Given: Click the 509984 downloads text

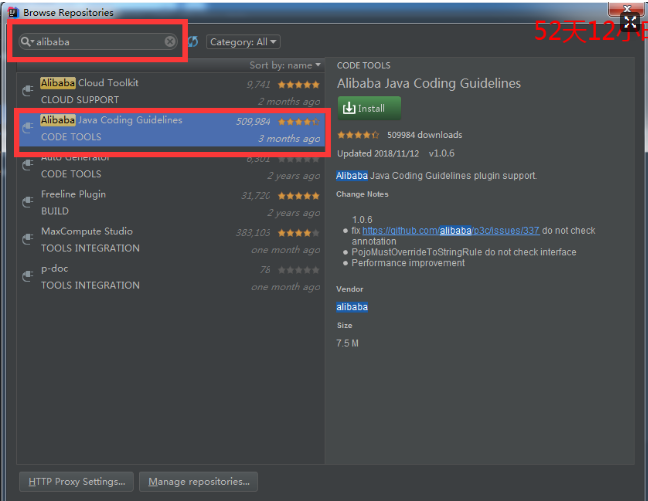Looking at the screenshot, I should [424, 135].
